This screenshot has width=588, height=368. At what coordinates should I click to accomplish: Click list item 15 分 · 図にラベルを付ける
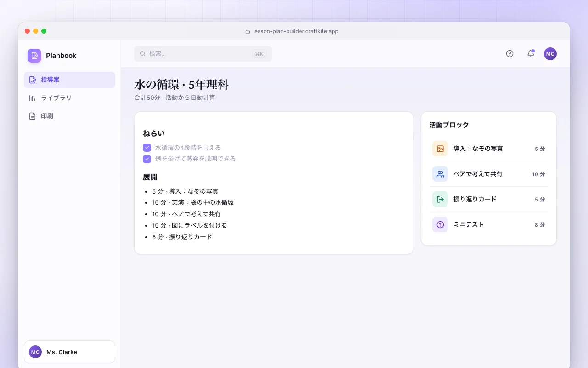190,225
